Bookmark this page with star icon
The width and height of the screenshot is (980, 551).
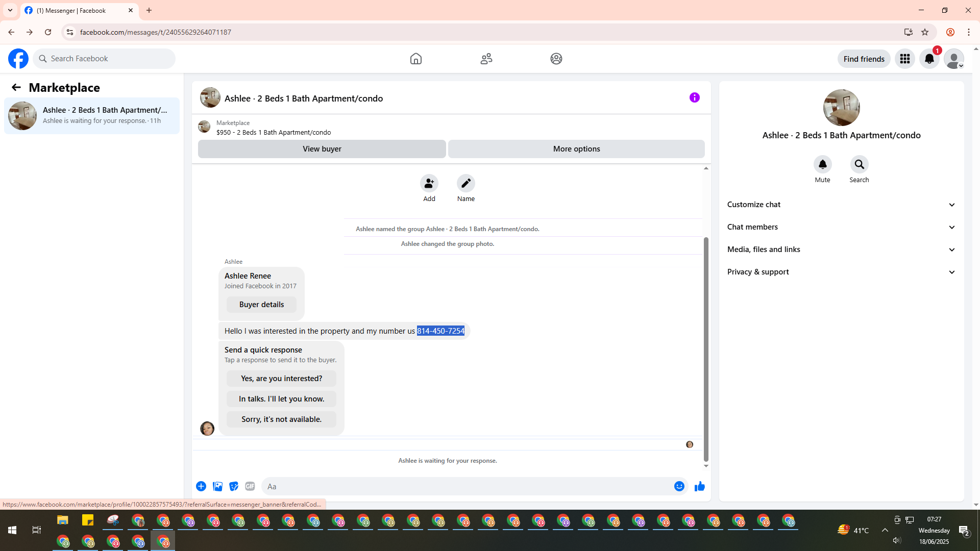coord(925,32)
